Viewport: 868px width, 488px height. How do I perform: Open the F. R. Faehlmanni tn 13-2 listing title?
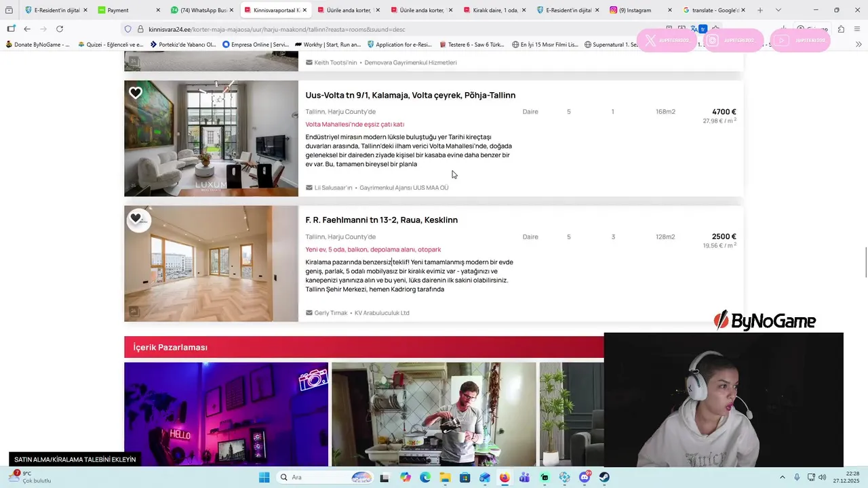(x=381, y=220)
